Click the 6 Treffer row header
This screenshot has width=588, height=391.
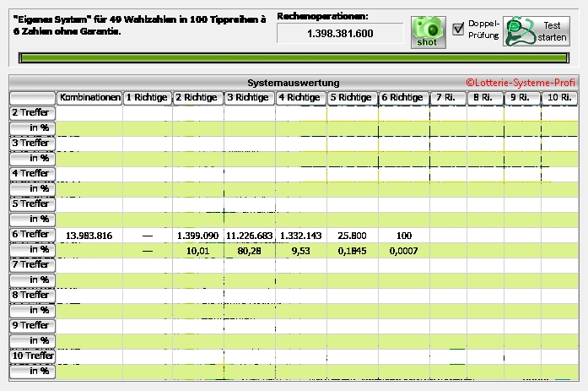pyautogui.click(x=31, y=234)
